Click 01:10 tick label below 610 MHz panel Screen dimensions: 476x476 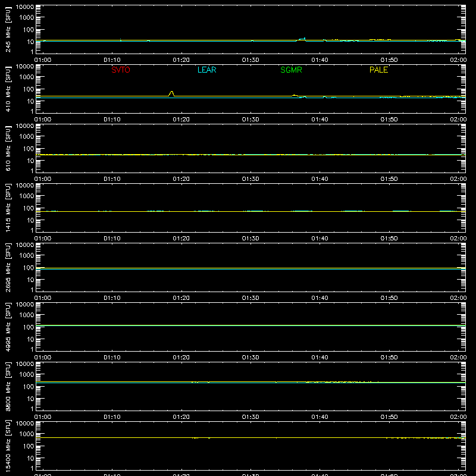click(x=112, y=179)
